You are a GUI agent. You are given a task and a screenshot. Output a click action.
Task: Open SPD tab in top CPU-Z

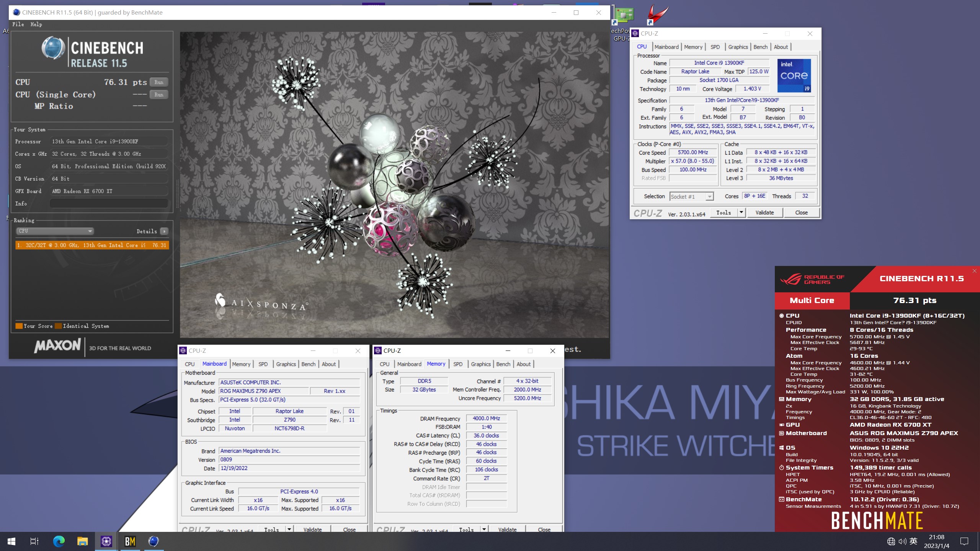point(715,47)
